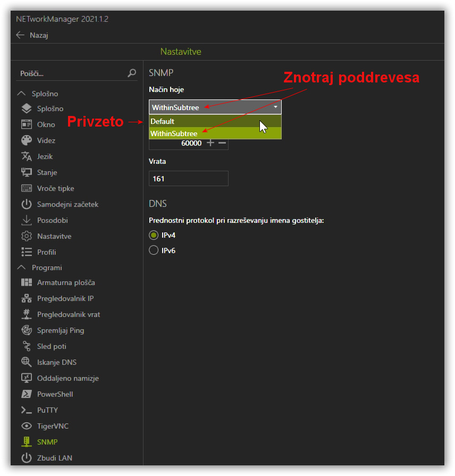
Task: Click the Armaturna plošča dashboard icon
Action: click(x=27, y=282)
